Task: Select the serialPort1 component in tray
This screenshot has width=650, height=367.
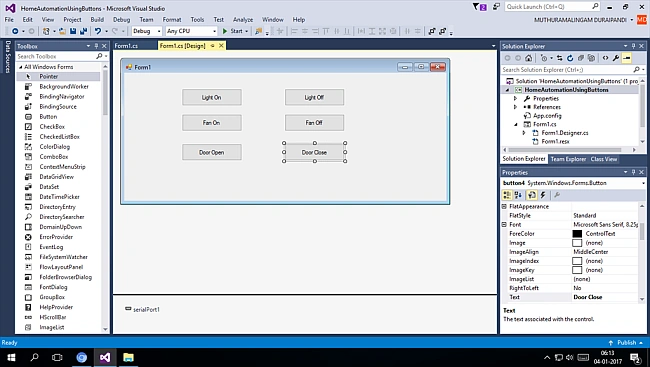Action: point(142,309)
